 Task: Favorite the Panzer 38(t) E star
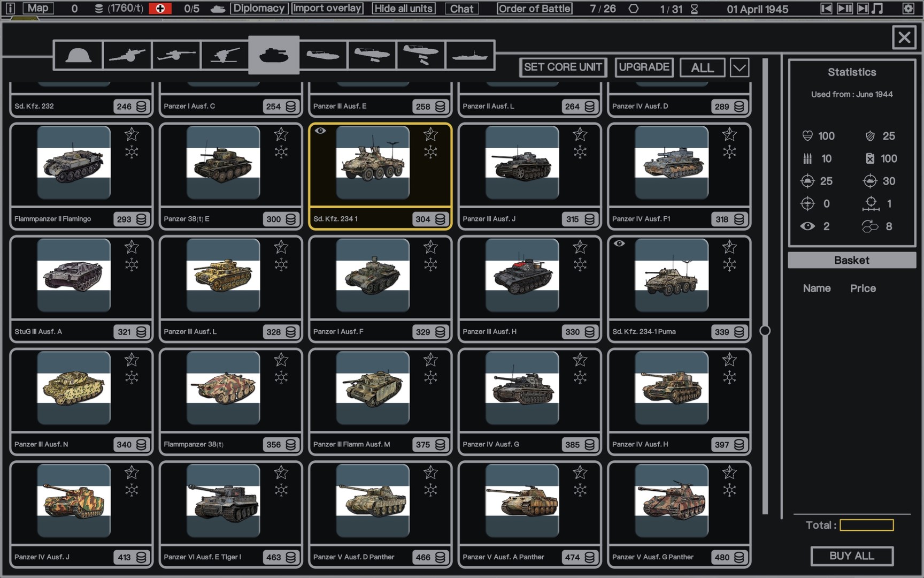coord(281,134)
